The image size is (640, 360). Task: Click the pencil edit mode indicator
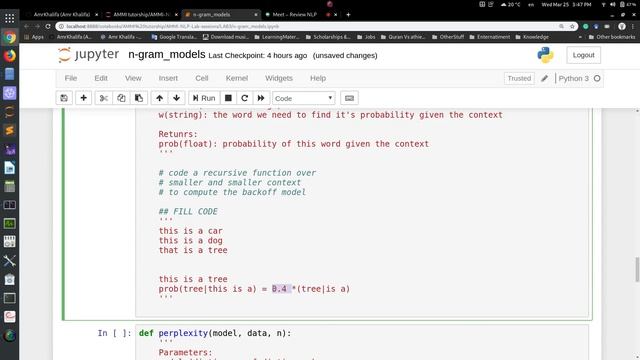544,78
